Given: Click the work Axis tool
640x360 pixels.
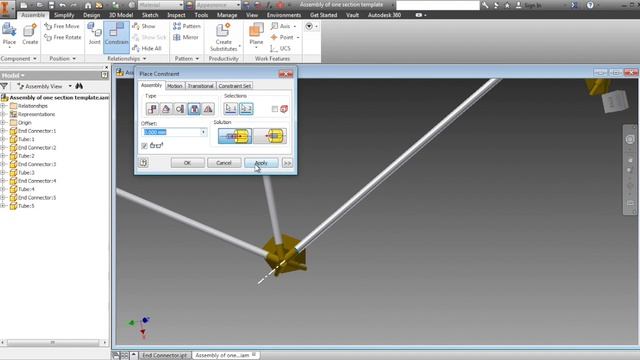Looking at the screenshot, I should 280,26.
